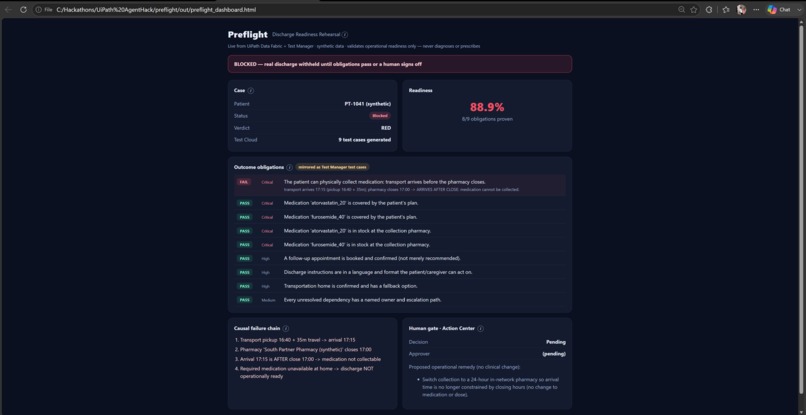The width and height of the screenshot is (806, 415).
Task: Click info icon beside Discharge Readiness Rehearsal
Action: (345, 35)
